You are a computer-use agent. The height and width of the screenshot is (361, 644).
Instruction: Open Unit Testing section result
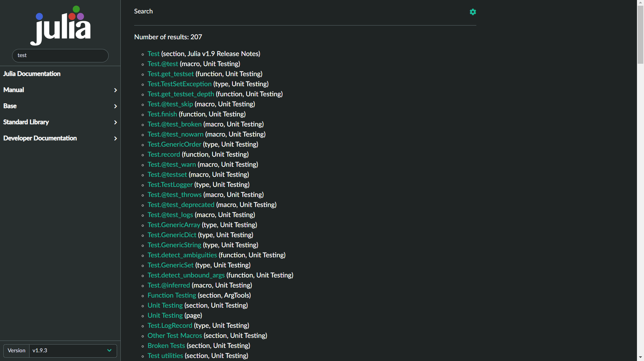point(165,306)
